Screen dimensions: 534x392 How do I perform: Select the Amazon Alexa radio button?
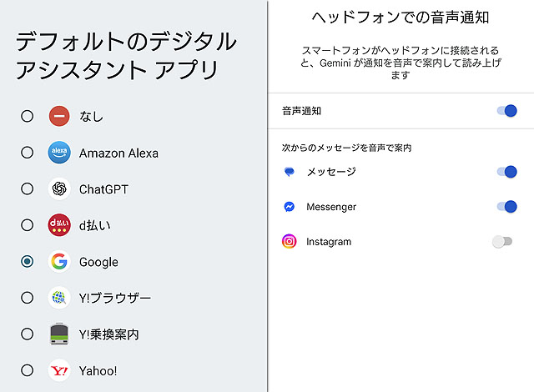(x=28, y=153)
